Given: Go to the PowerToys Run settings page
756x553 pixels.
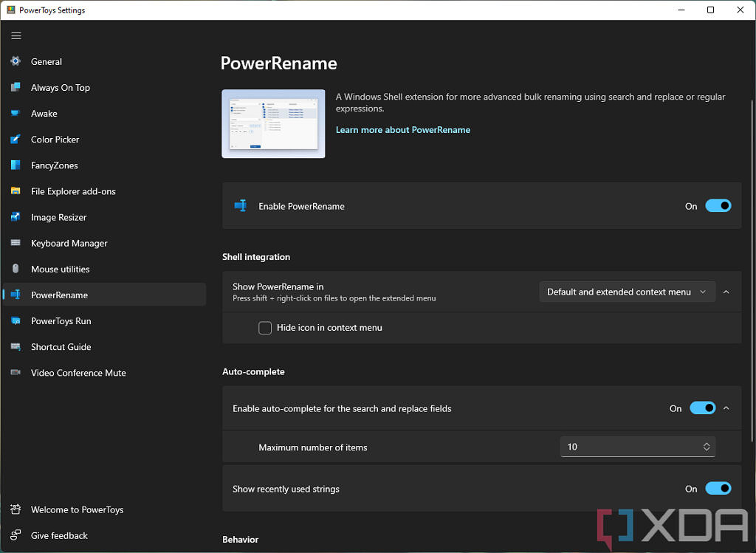Looking at the screenshot, I should point(61,321).
